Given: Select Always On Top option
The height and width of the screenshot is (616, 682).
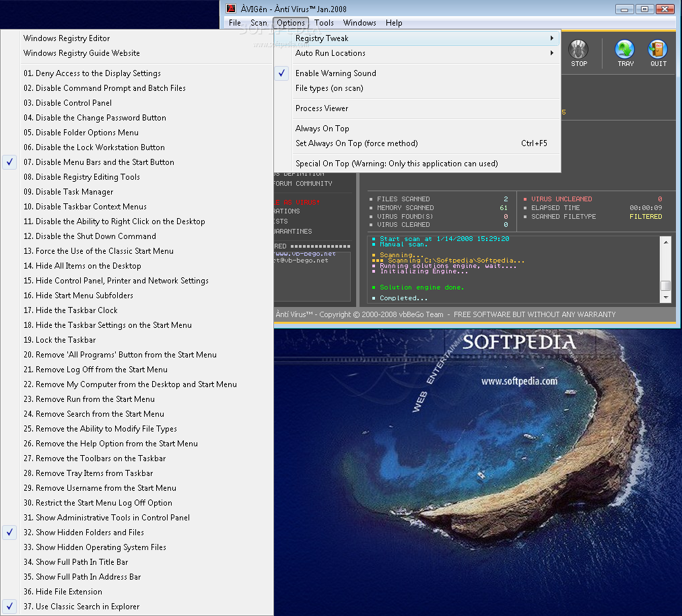Looking at the screenshot, I should (417, 129).
